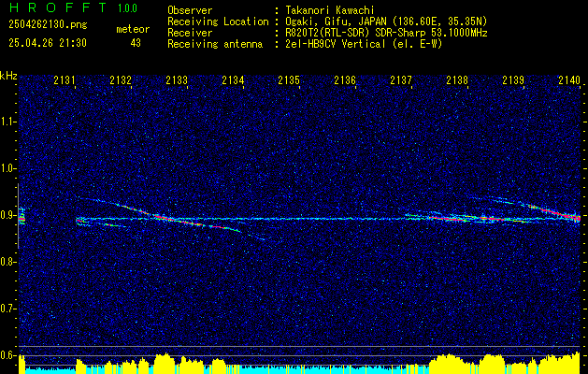Click the Receiving Location label
Screen dimensions: 588x374
(x=218, y=22)
